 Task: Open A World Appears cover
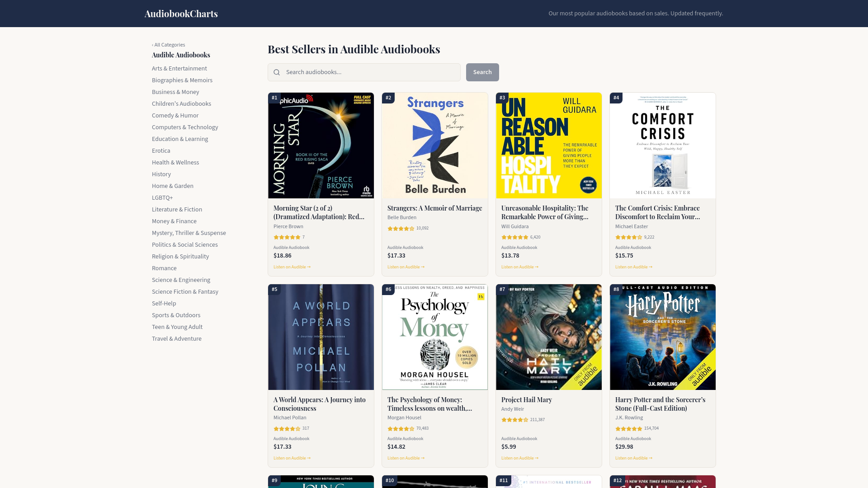(x=321, y=337)
